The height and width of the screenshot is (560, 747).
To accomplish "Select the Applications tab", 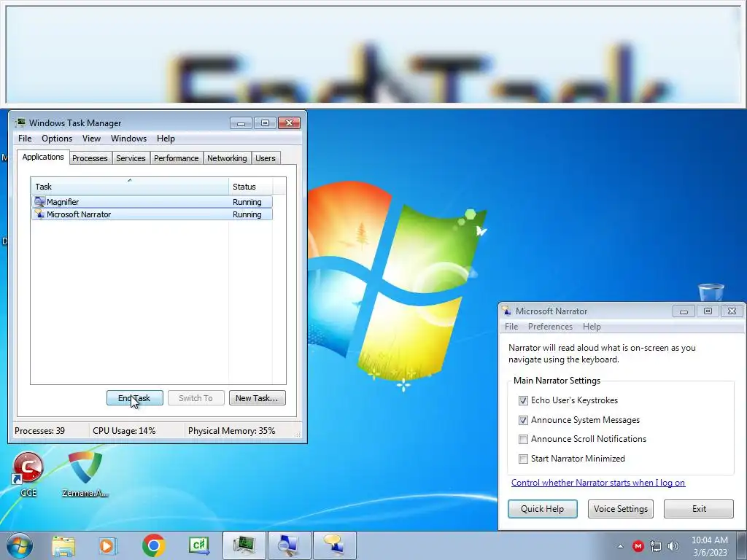I will point(43,157).
